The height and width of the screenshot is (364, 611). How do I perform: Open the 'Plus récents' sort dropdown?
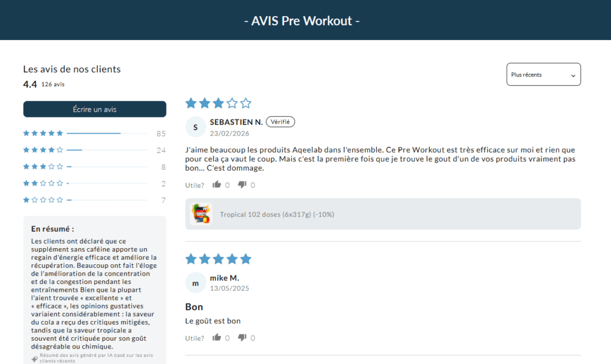click(x=543, y=74)
